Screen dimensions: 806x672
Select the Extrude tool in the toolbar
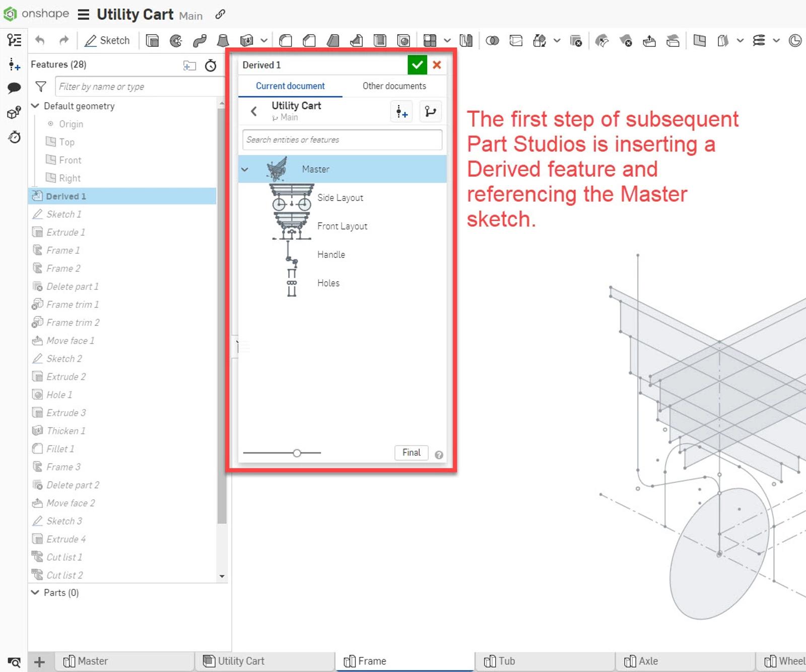[x=152, y=40]
